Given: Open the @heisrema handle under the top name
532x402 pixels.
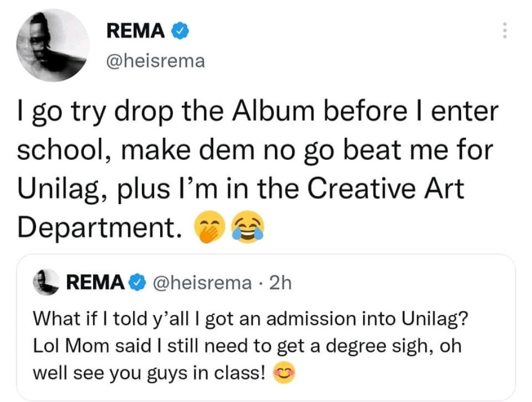Looking at the screenshot, I should (155, 62).
